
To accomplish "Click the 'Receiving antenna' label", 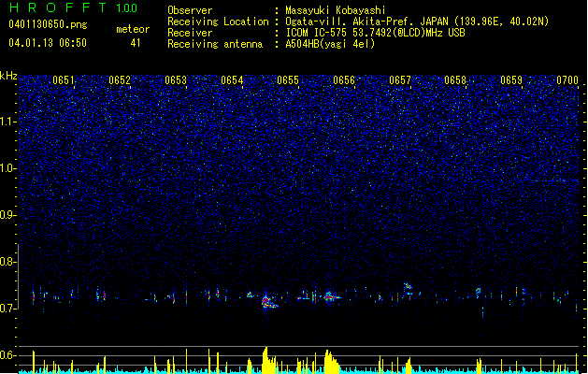I will point(215,44).
